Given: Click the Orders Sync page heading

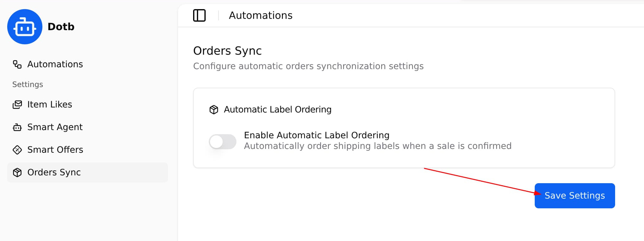Looking at the screenshot, I should (227, 51).
